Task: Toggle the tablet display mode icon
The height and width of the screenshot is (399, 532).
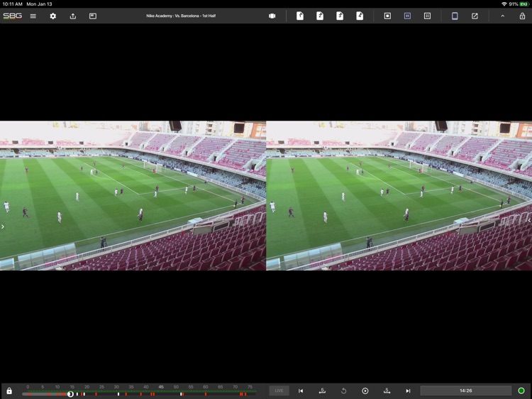Action: click(x=455, y=16)
